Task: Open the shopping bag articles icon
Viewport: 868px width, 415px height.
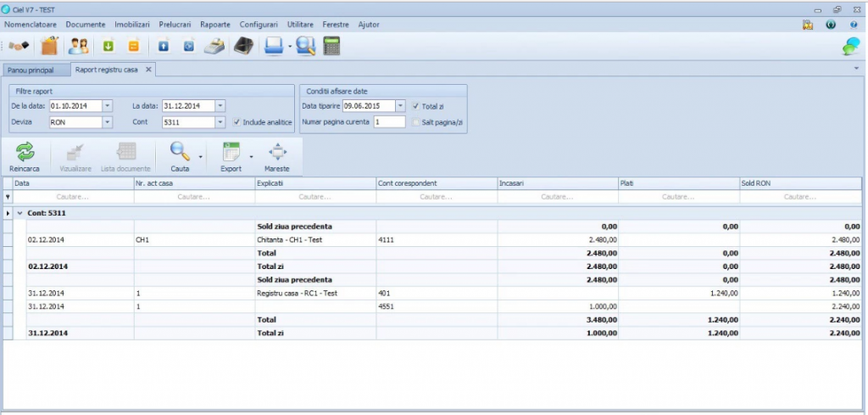Action: point(50,47)
